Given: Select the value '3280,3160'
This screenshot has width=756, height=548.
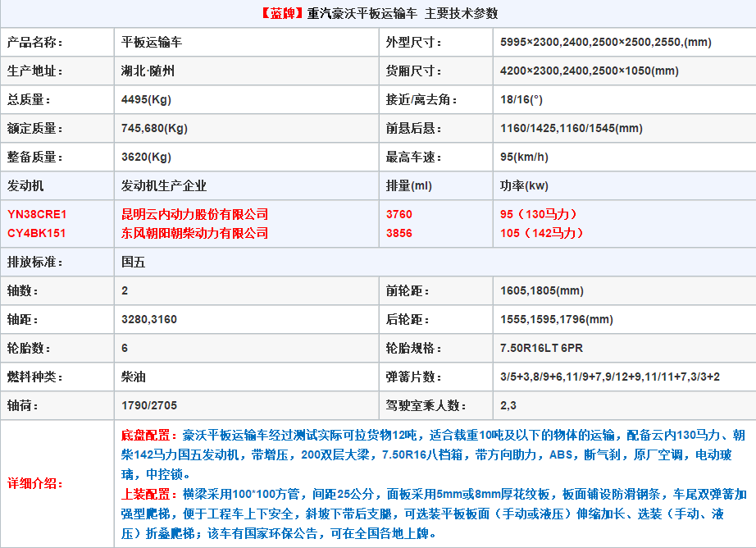Looking at the screenshot, I should [149, 319].
